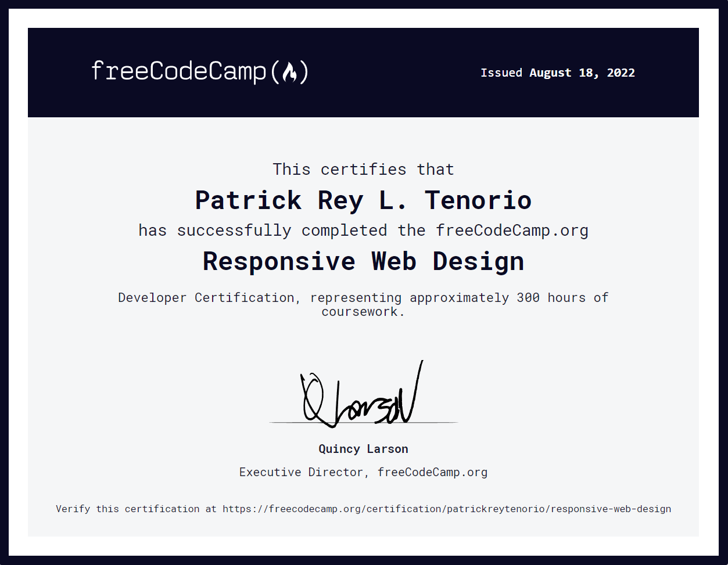
Task: Click the 'This certifies that' line
Action: (364, 169)
